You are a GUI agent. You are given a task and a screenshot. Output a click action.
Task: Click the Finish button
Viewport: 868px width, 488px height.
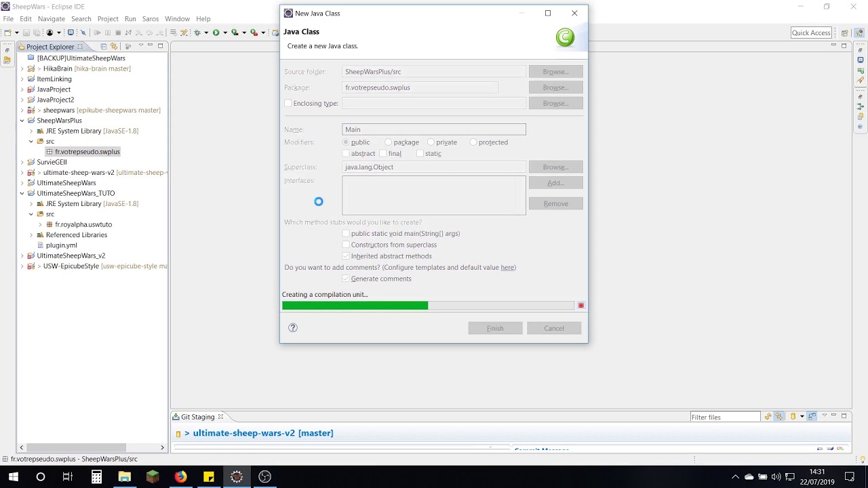coord(495,328)
